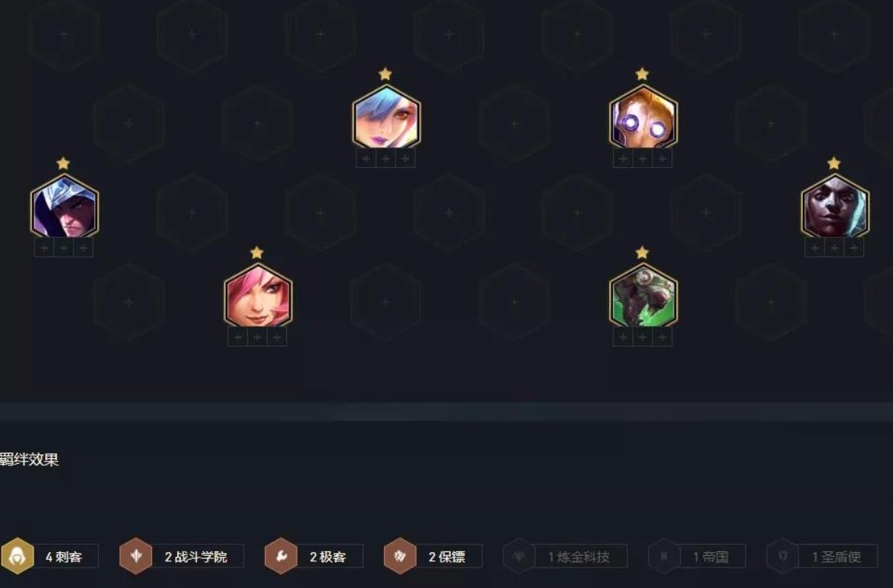The image size is (893, 588).
Task: Add item to Talon's first item slot
Action: pos(44,248)
